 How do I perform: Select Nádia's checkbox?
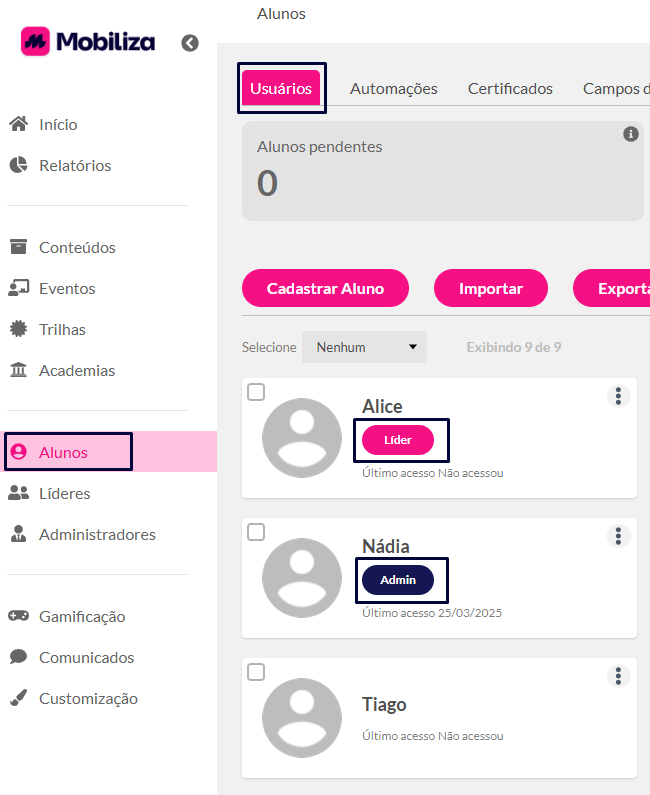[256, 532]
